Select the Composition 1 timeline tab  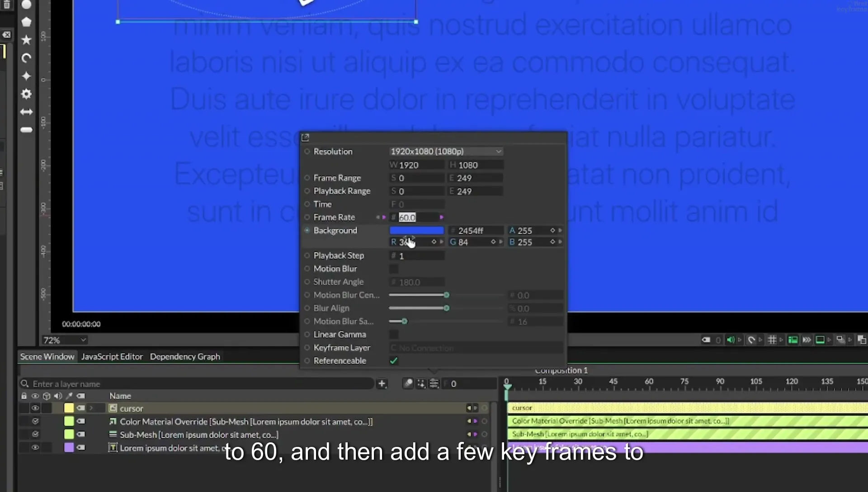561,371
